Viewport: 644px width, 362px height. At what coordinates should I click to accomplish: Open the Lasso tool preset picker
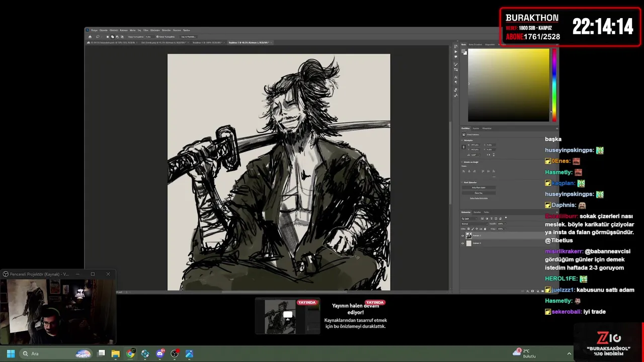point(99,37)
